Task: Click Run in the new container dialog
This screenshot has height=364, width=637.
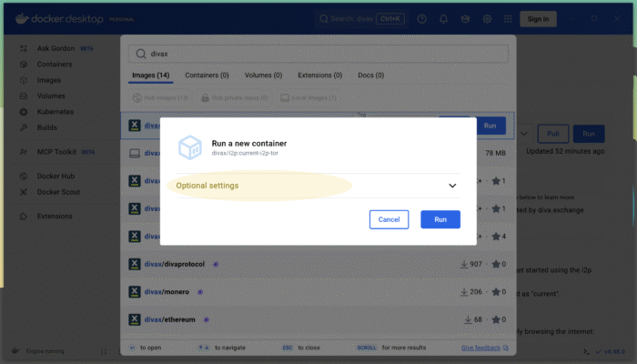Action: pos(440,219)
